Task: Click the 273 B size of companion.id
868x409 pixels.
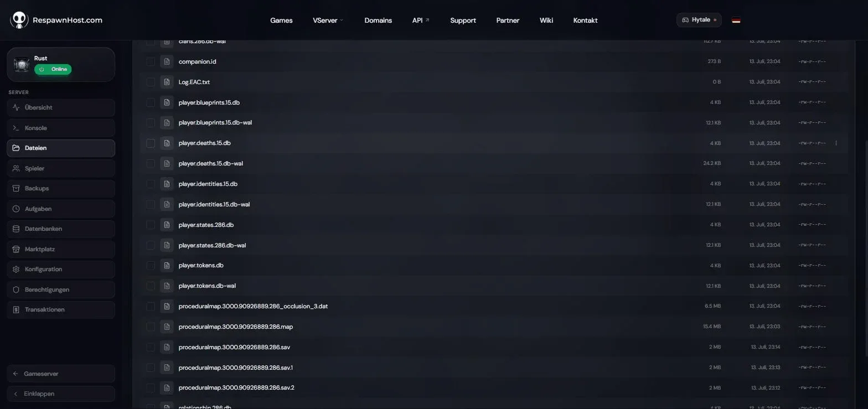Action: [714, 61]
